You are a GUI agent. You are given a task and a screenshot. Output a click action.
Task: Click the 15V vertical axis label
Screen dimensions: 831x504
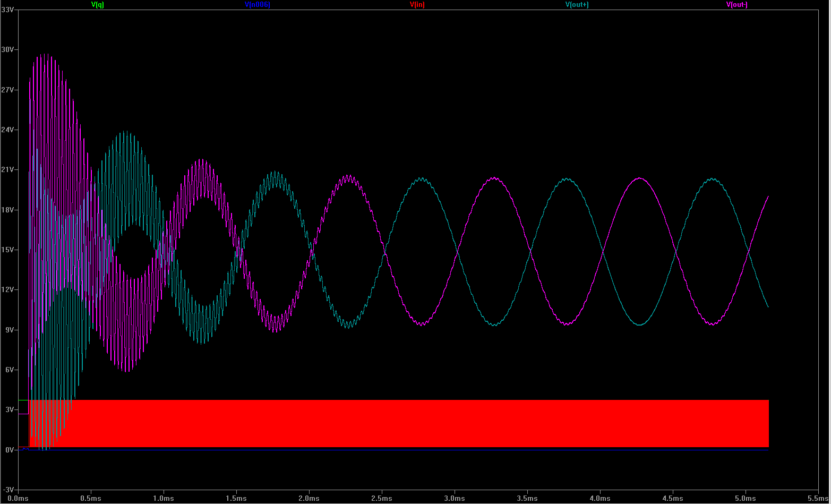click(7, 250)
